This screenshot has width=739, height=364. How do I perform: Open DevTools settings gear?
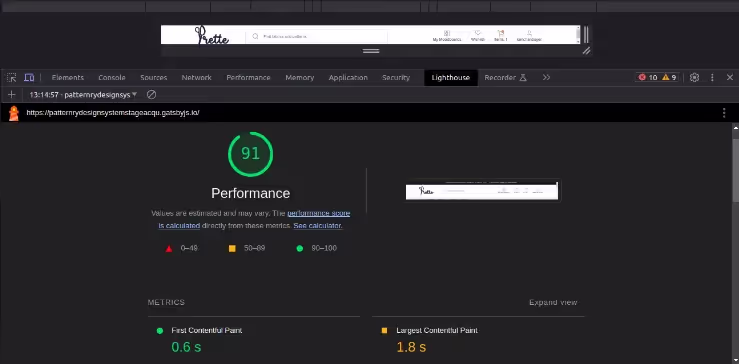click(x=694, y=77)
